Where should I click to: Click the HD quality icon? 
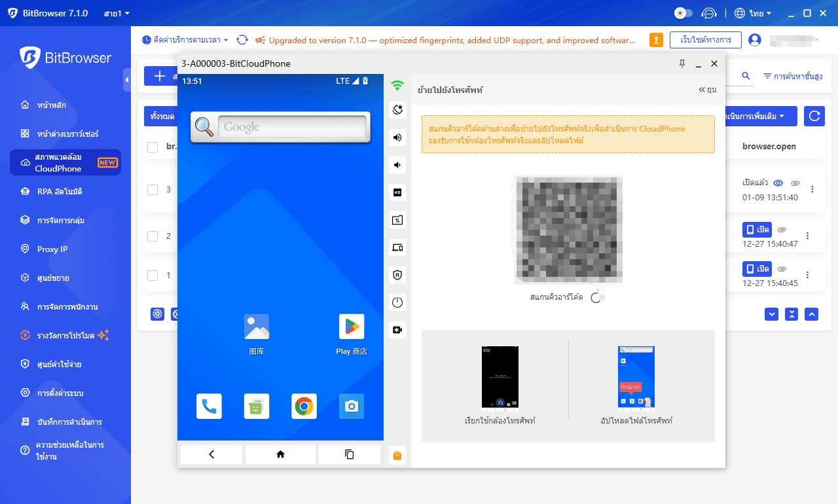(x=397, y=192)
